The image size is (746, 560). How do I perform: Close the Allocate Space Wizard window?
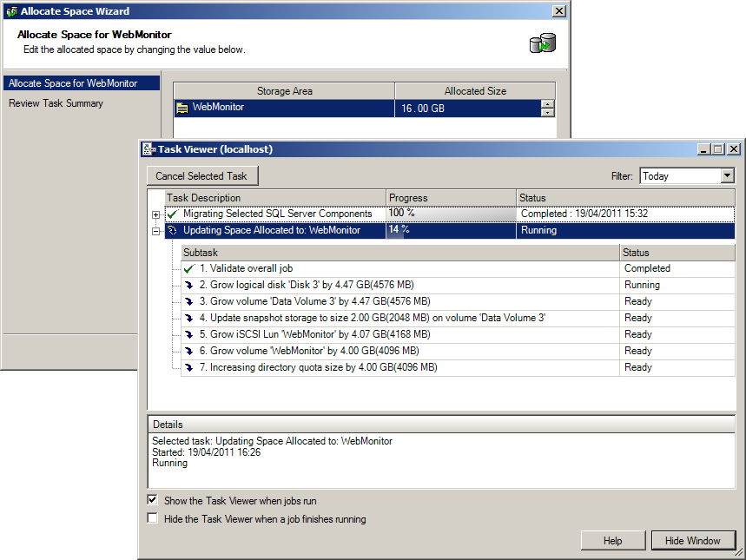tap(559, 11)
